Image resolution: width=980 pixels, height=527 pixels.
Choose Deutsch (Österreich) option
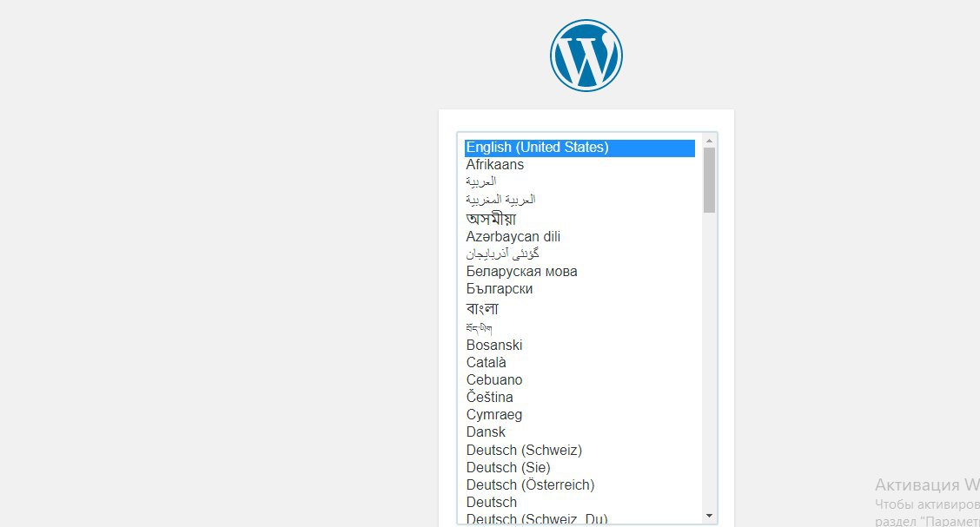pyautogui.click(x=579, y=485)
